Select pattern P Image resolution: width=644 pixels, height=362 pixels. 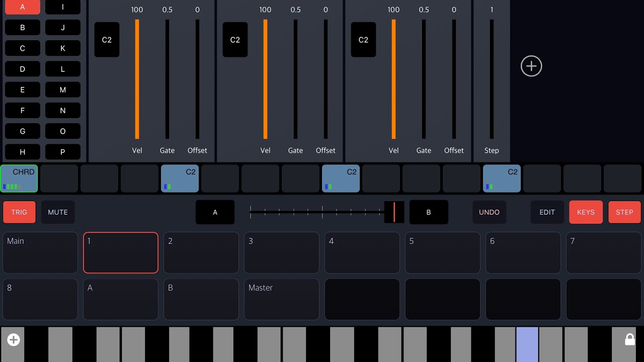pos(63,152)
